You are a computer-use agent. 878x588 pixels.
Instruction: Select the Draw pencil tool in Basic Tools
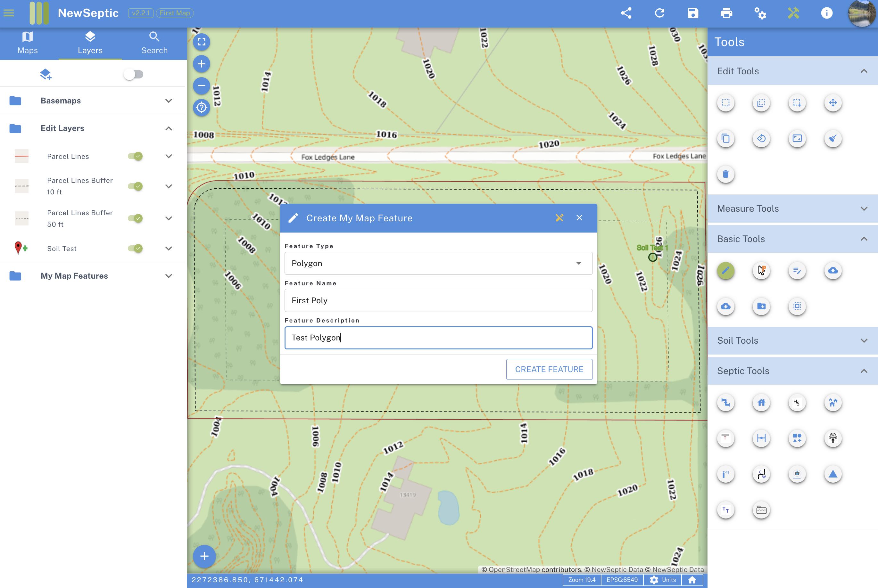point(725,270)
